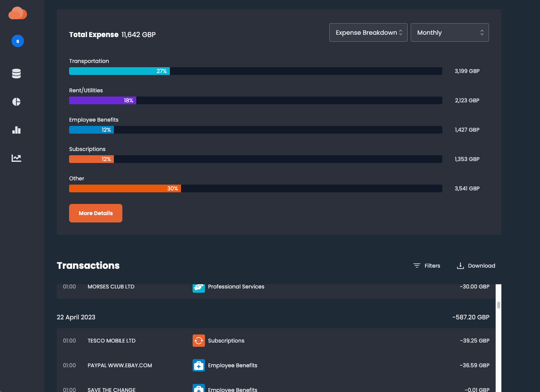This screenshot has height=392, width=540.
Task: Click the orange cloud app logo
Action: point(17,13)
